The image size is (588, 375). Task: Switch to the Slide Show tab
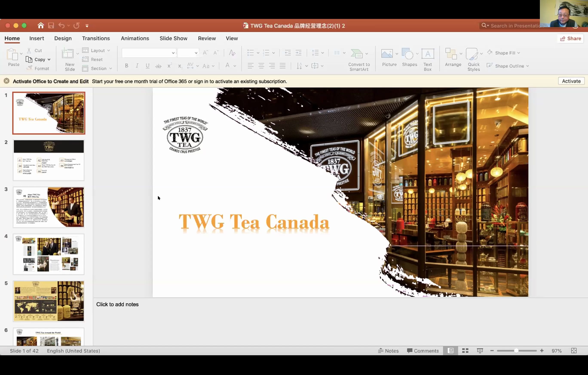tap(173, 38)
